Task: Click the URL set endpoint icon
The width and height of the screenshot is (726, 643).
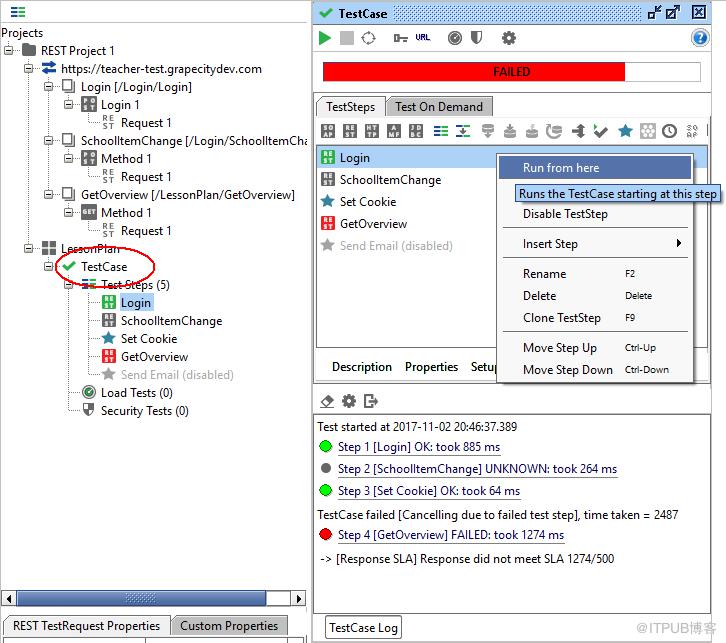Action: 422,37
